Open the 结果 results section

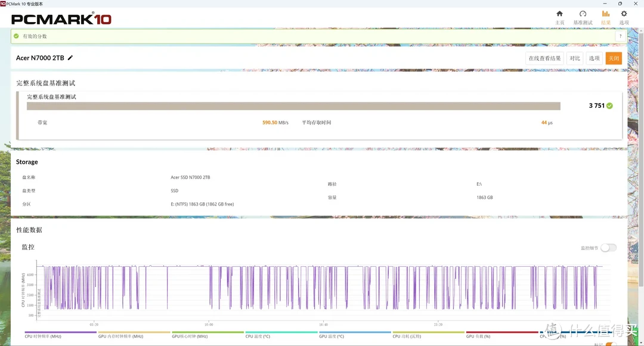(x=606, y=18)
